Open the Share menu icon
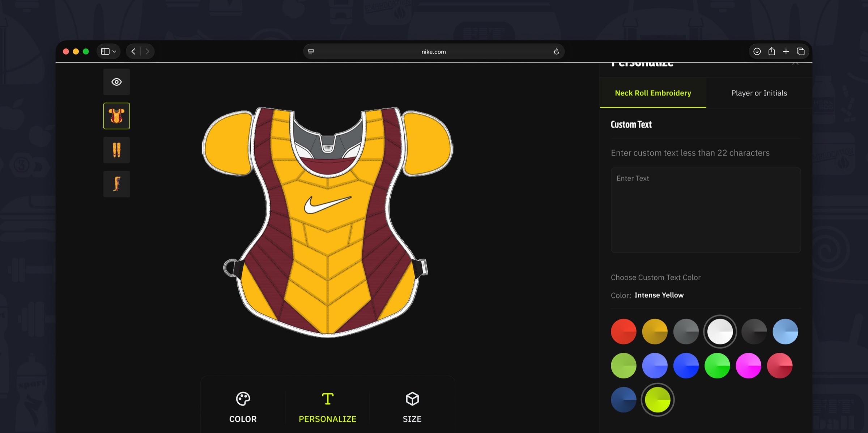868x433 pixels. coord(771,51)
